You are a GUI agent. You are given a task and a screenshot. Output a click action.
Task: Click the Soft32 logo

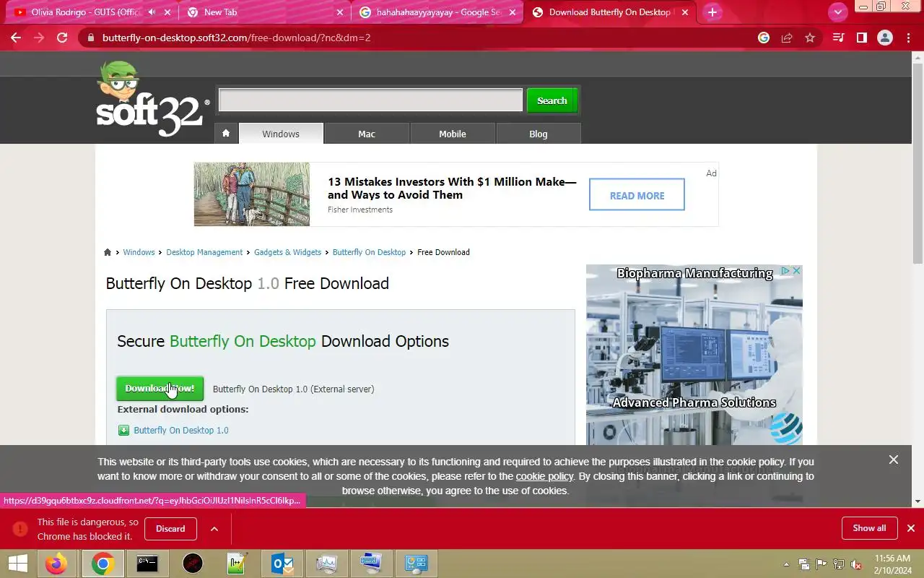(152, 100)
